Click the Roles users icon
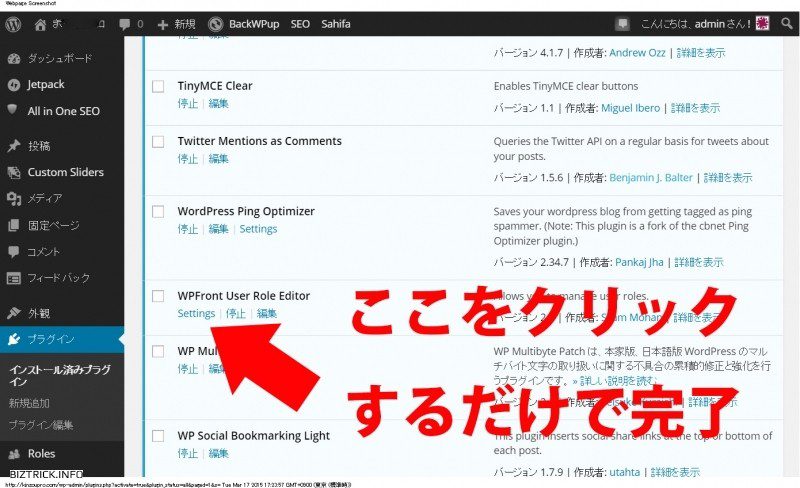Image resolution: width=800 pixels, height=488 pixels. click(x=14, y=454)
